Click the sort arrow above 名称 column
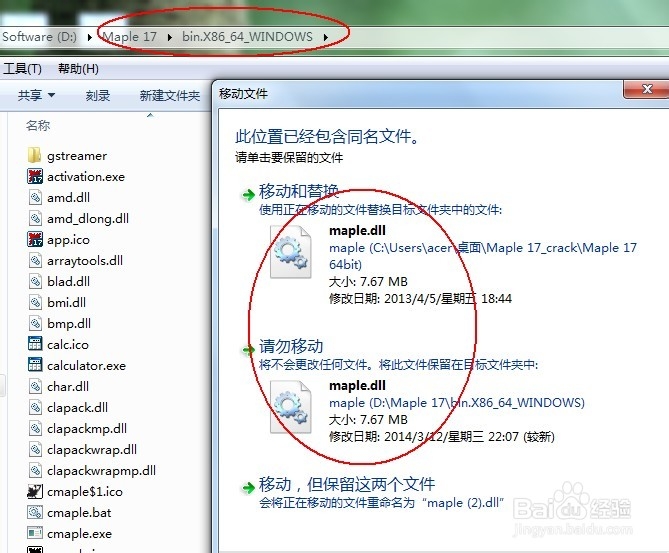 150,115
